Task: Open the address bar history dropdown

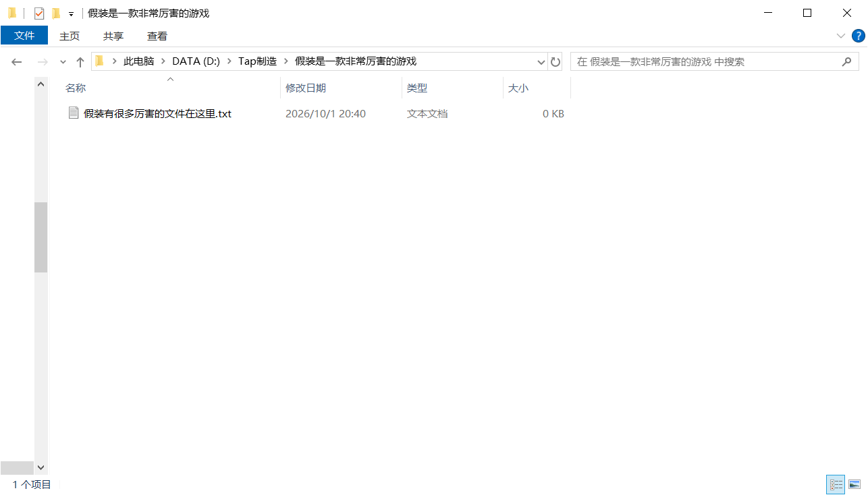Action: (541, 62)
